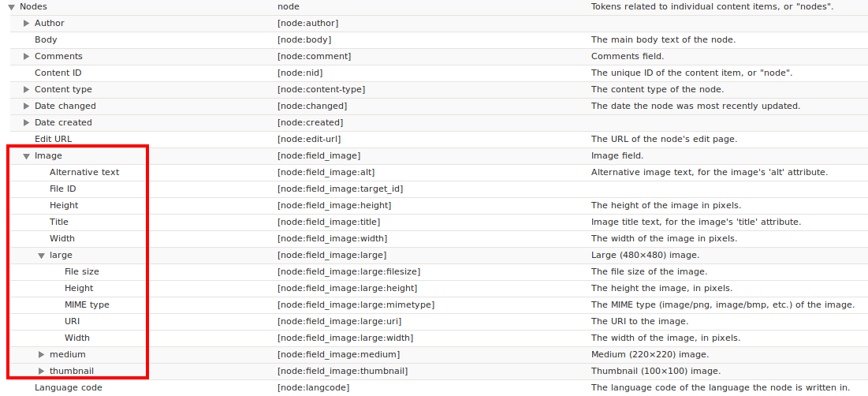This screenshot has width=868, height=396.
Task: Insert the [node:field_image:large:uri] token
Action: 339,321
